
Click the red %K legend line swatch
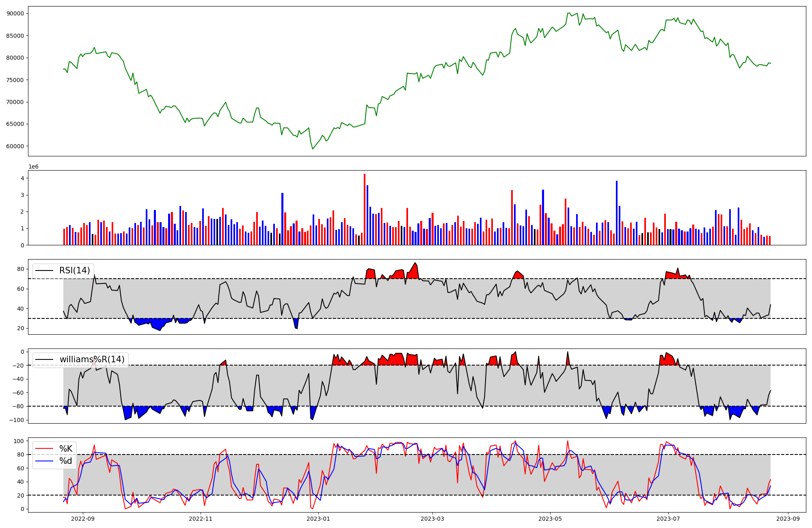tap(44, 449)
